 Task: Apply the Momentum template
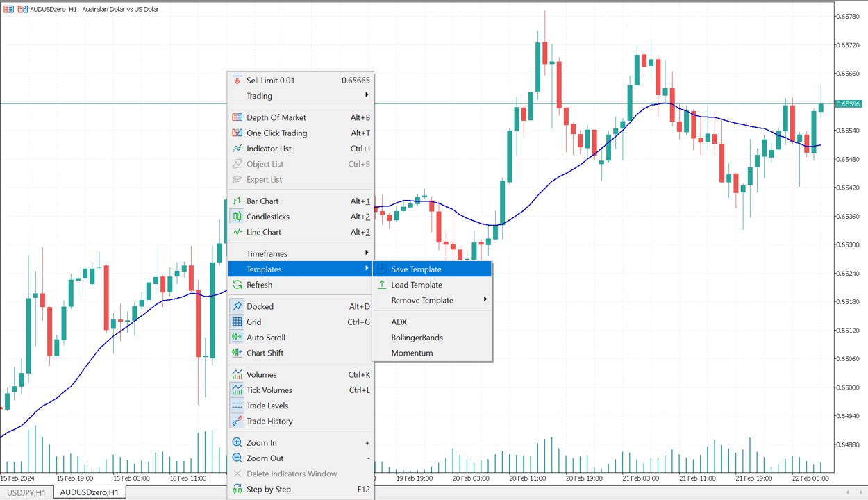(412, 353)
